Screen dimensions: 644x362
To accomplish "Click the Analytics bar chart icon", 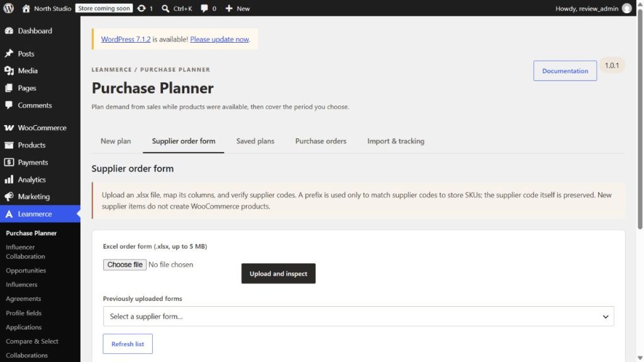I will tap(9, 179).
